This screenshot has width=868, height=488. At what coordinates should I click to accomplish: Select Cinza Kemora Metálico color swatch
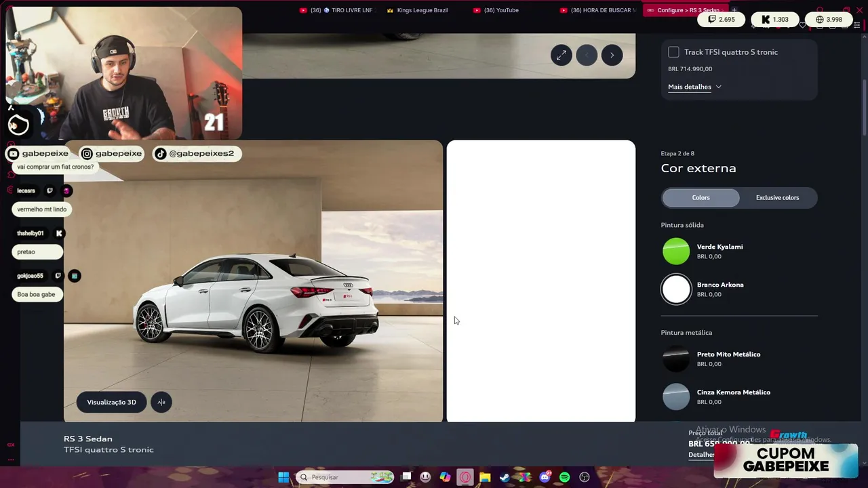point(676,396)
